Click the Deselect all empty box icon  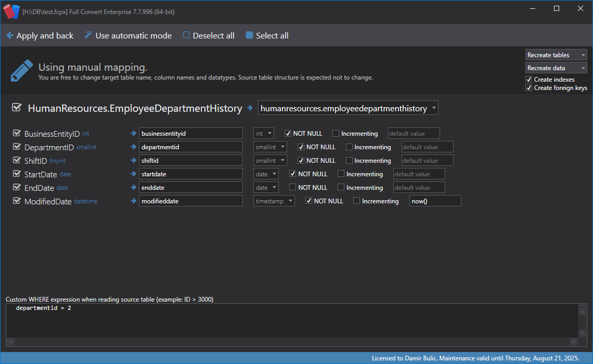coord(186,35)
